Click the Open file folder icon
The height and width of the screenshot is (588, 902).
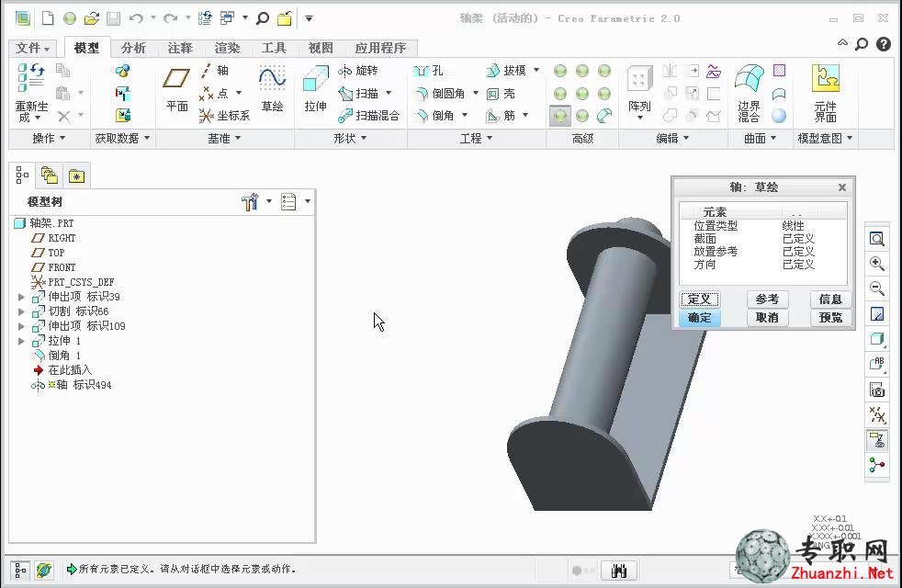[92, 18]
